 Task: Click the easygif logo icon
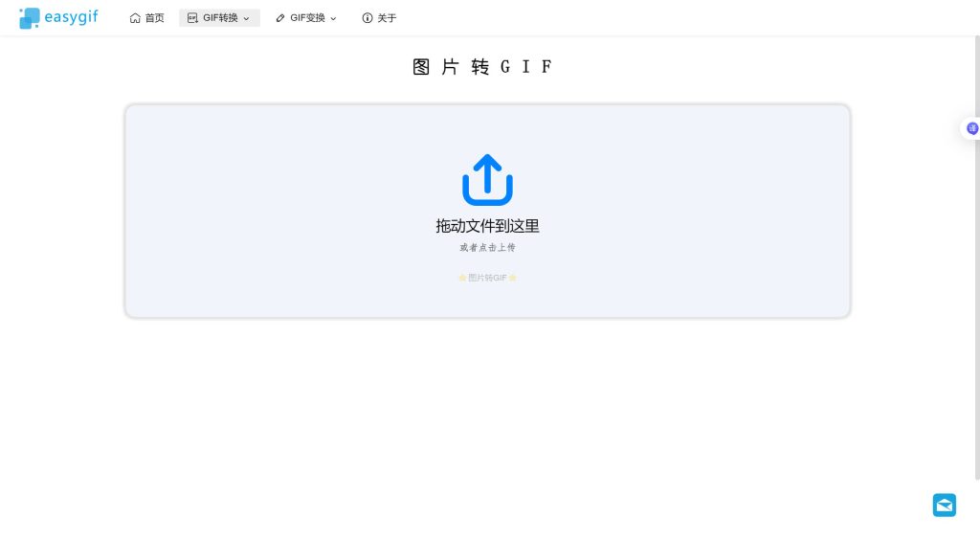pyautogui.click(x=30, y=18)
